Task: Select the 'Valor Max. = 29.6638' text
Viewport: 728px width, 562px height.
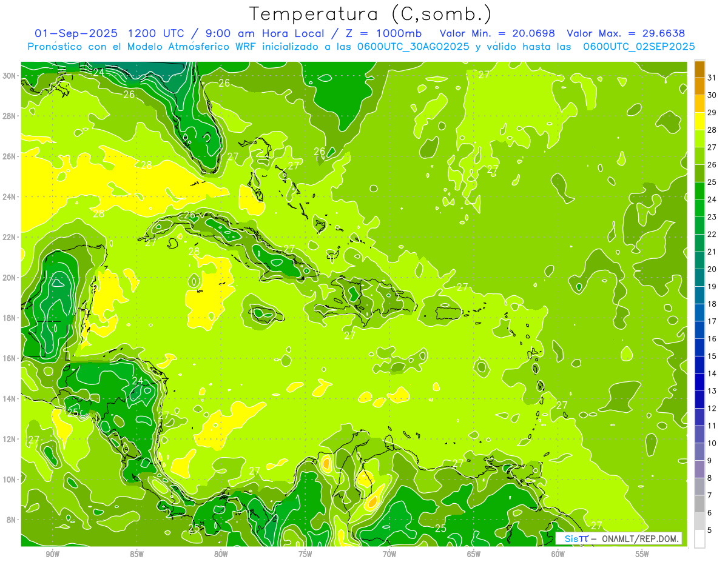Action: [x=627, y=33]
